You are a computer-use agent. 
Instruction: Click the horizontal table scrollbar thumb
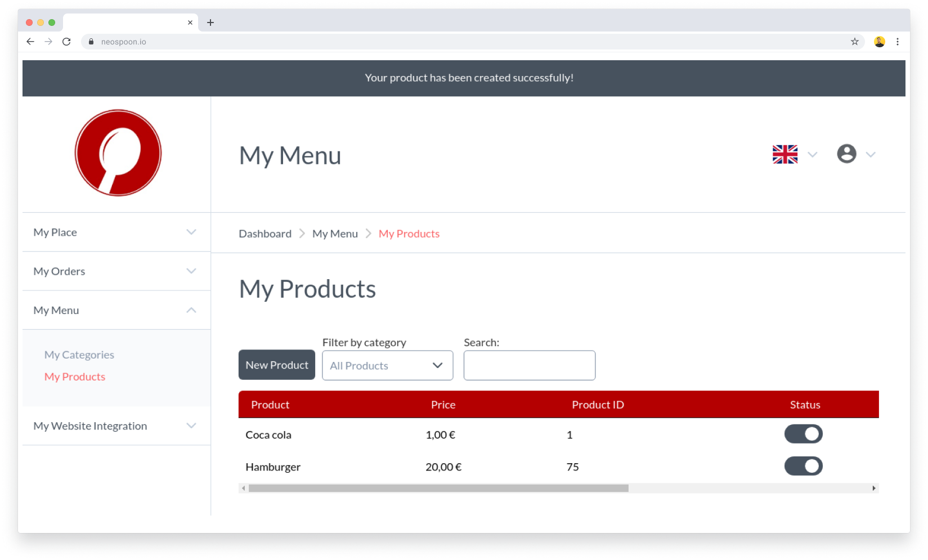pos(438,489)
